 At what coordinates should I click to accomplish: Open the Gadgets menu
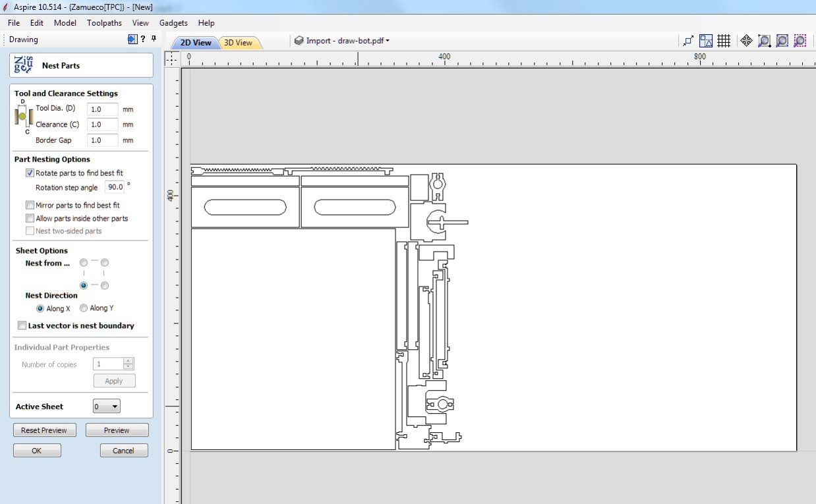[x=173, y=23]
